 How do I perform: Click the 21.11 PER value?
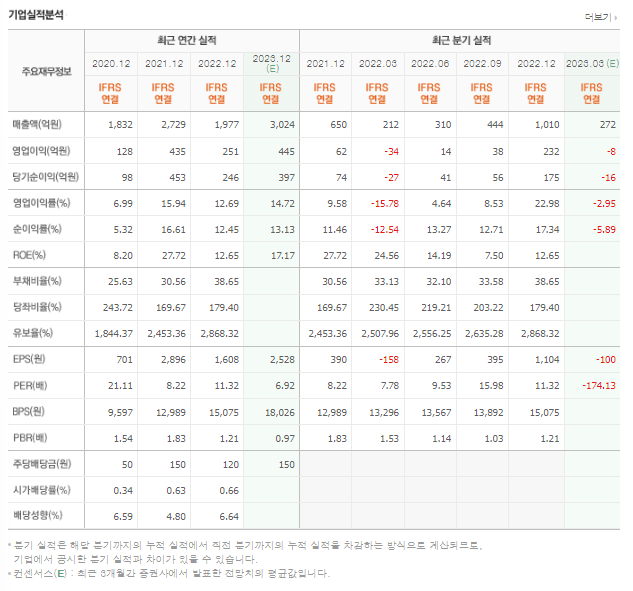point(120,386)
